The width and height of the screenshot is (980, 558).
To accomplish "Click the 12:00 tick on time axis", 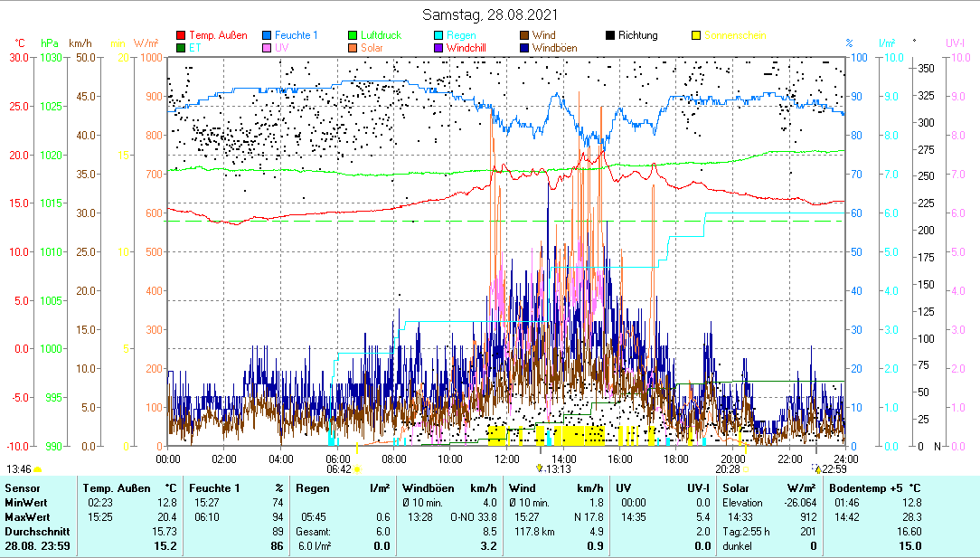I will point(506,459).
